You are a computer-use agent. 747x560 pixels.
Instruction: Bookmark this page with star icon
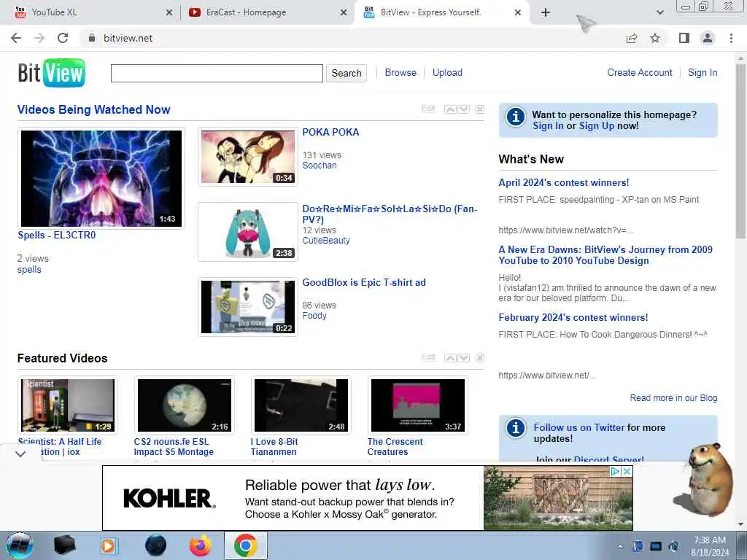point(655,38)
